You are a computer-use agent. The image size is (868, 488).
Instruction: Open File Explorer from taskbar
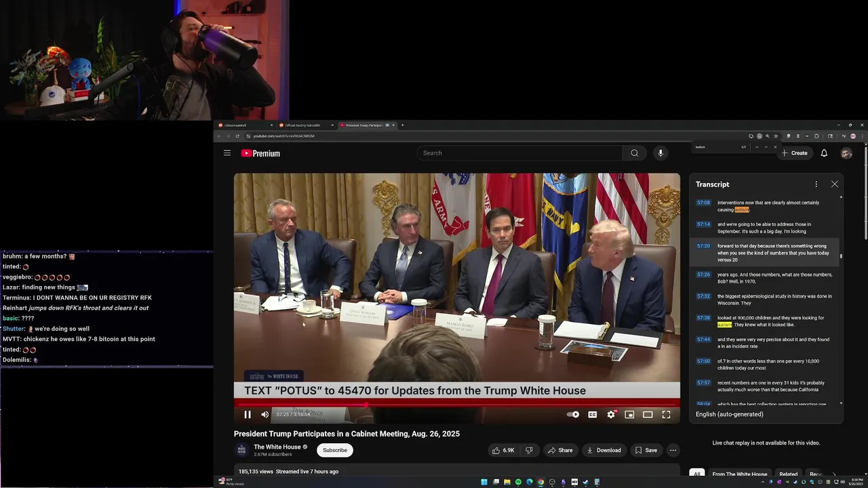507,483
